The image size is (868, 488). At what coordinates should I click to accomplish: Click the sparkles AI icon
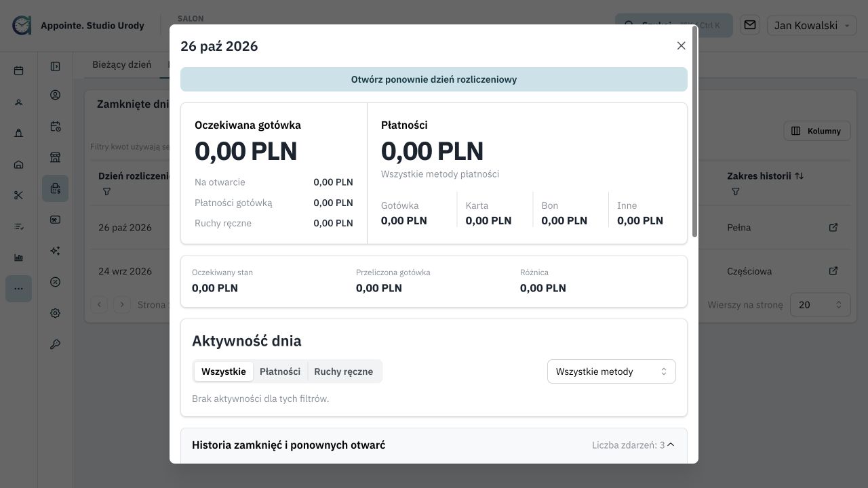coord(56,251)
